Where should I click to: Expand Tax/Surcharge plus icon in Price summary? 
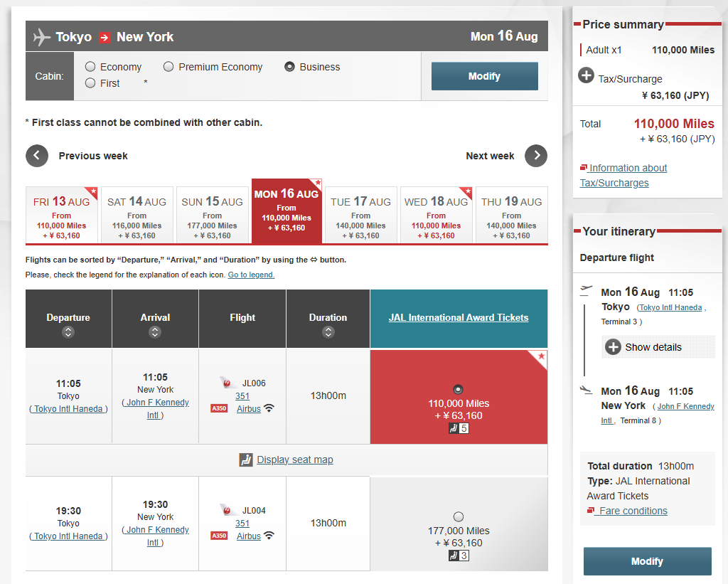coord(586,75)
